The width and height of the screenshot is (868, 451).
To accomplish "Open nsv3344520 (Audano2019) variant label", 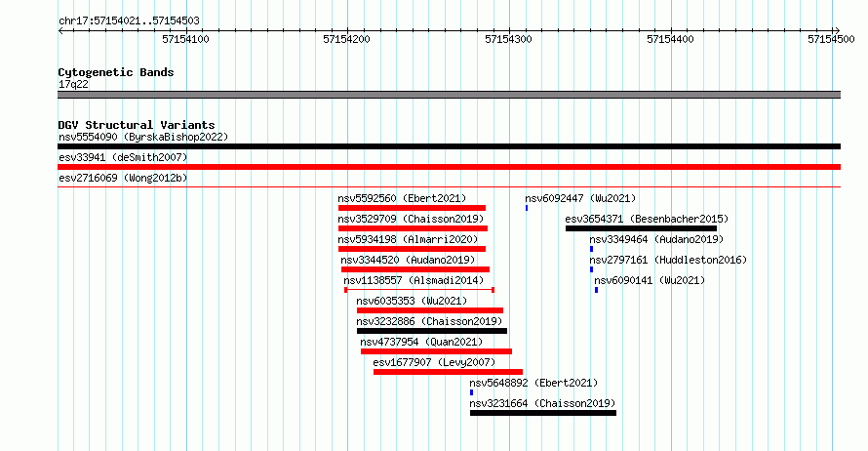I will (x=408, y=260).
